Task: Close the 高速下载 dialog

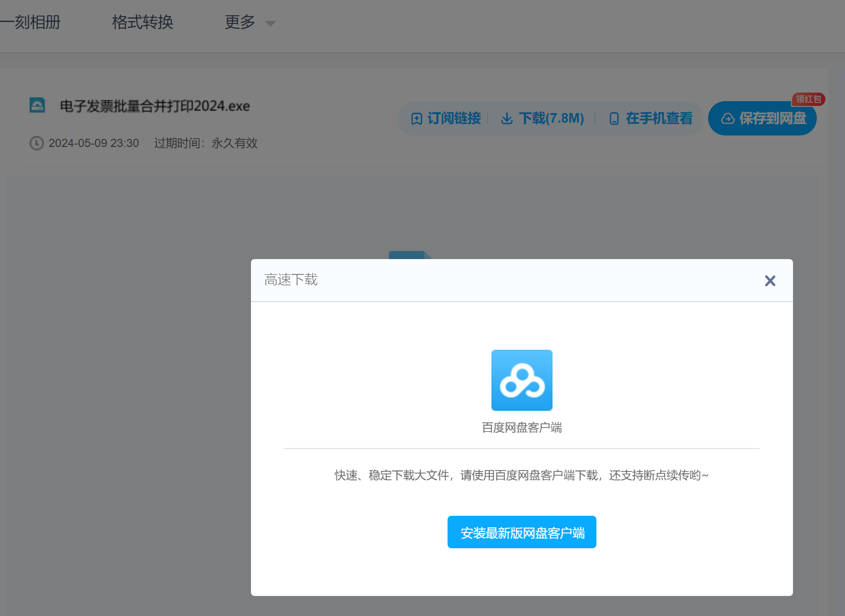Action: pyautogui.click(x=770, y=281)
